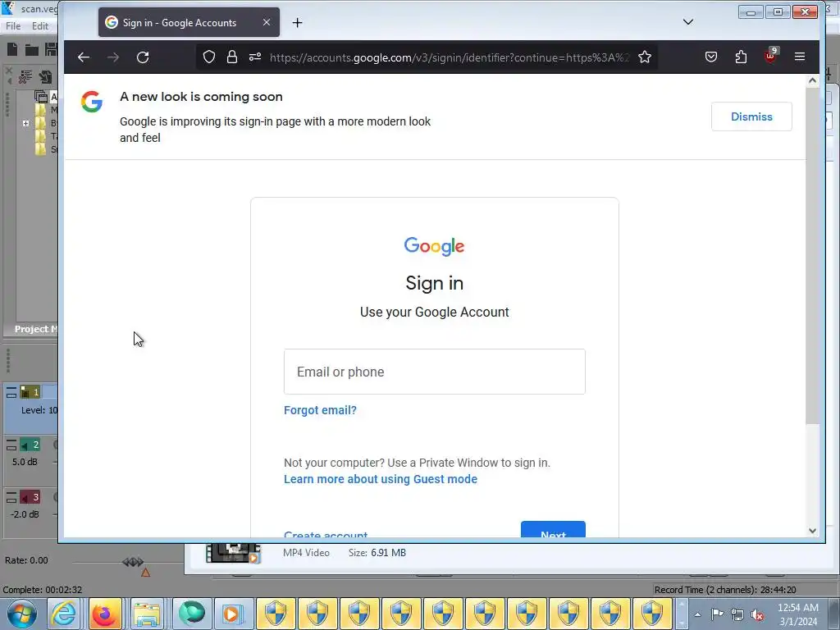Open the Firefox extensions puzzle icon
Screen dimensions: 840x630
coord(741,57)
